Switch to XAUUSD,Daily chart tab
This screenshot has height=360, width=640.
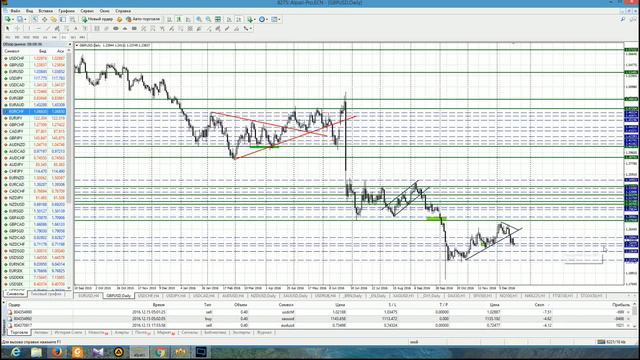(x=295, y=296)
